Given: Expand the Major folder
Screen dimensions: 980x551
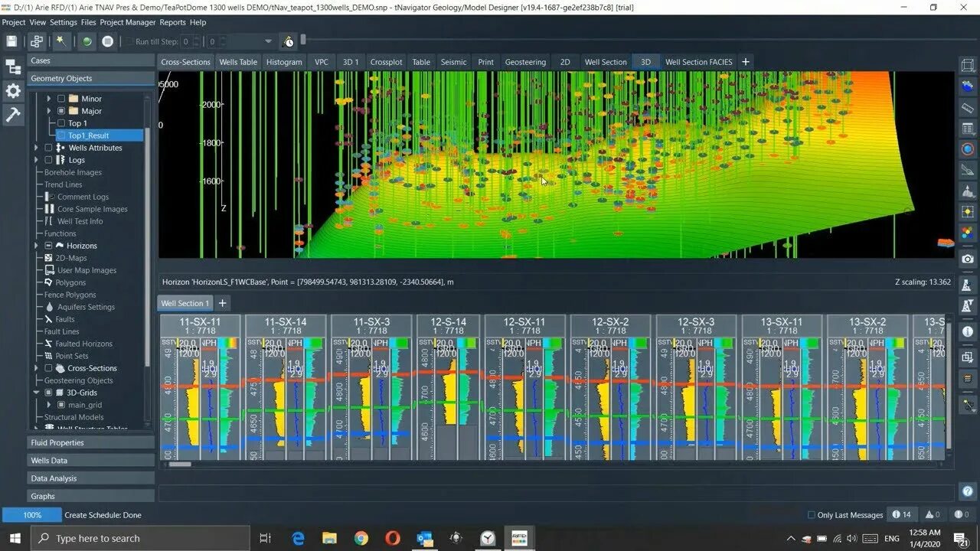Looking at the screenshot, I should coord(49,111).
